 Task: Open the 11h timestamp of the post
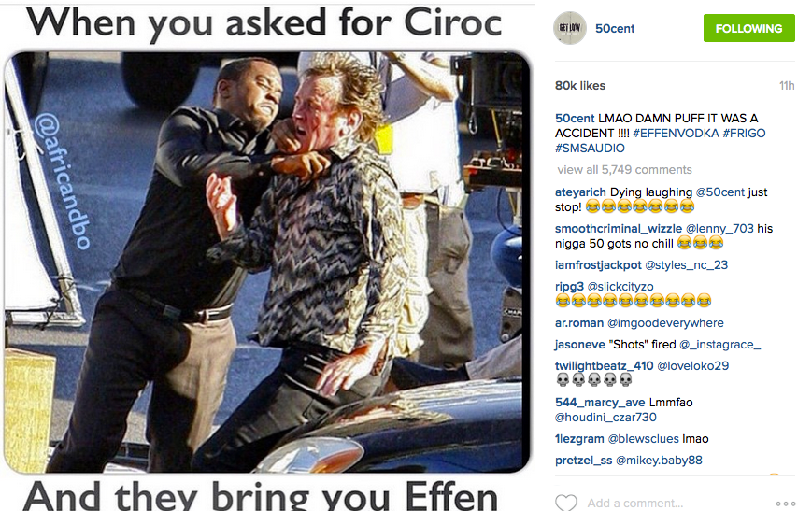click(787, 85)
